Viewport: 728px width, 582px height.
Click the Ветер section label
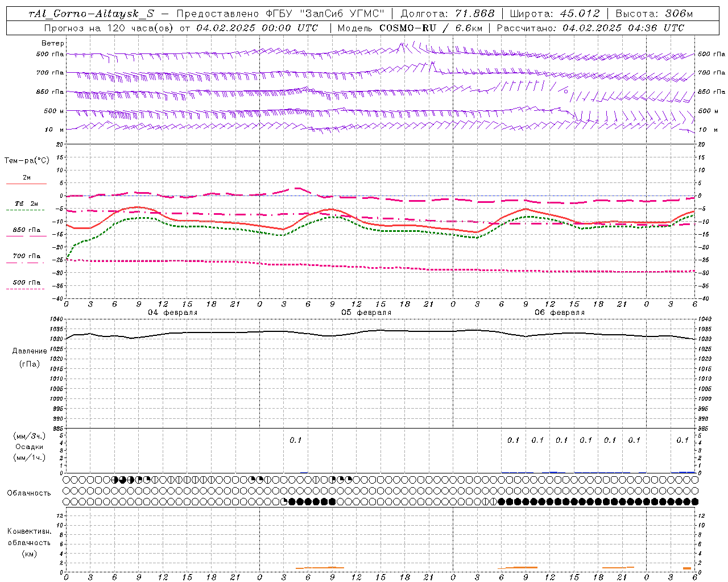click(x=52, y=43)
